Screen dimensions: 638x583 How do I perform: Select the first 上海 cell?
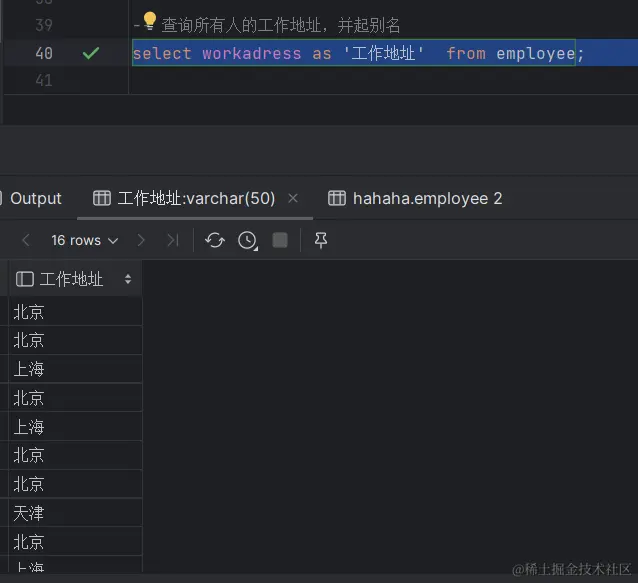pyautogui.click(x=75, y=369)
